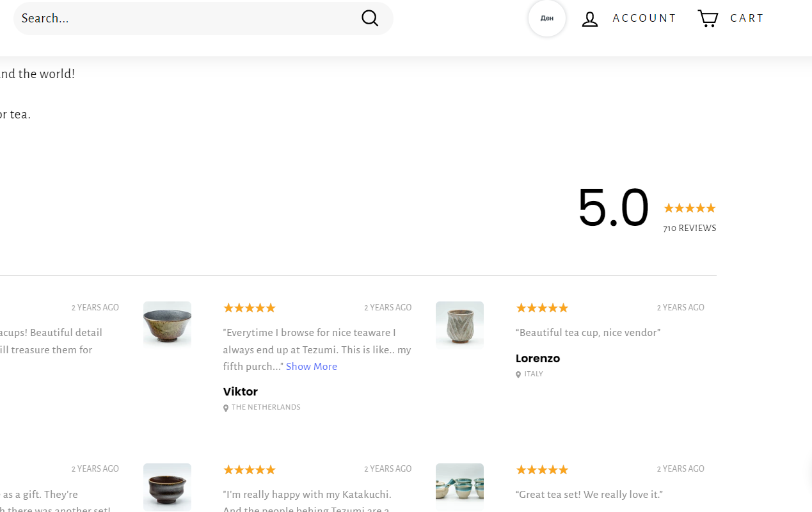Open the Ден currency selector circle

[547, 18]
